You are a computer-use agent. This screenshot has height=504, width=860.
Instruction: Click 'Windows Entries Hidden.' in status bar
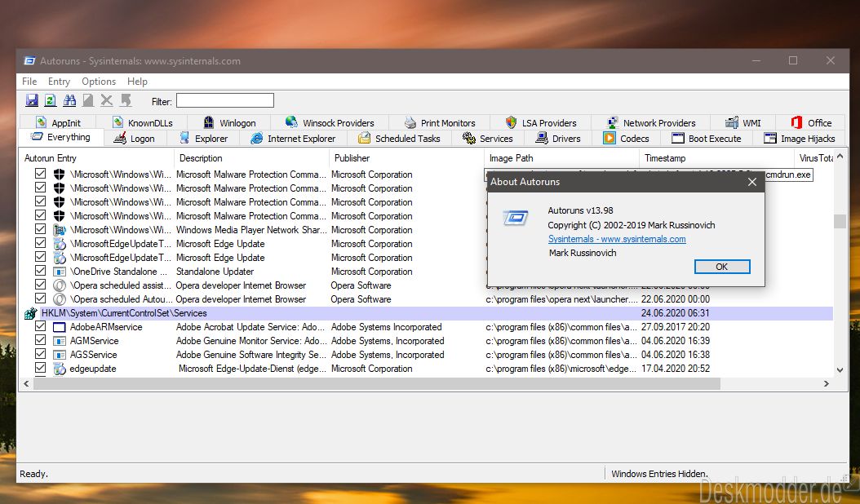[x=659, y=474]
